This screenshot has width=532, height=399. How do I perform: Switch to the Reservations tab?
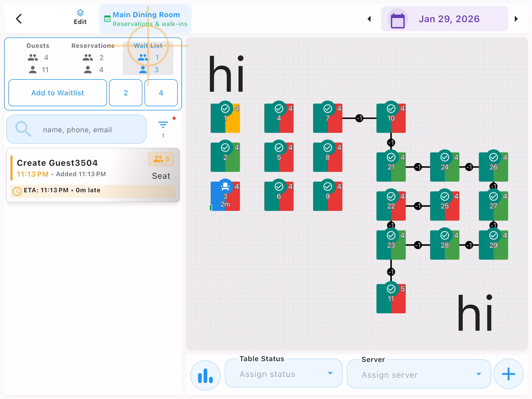[93, 58]
